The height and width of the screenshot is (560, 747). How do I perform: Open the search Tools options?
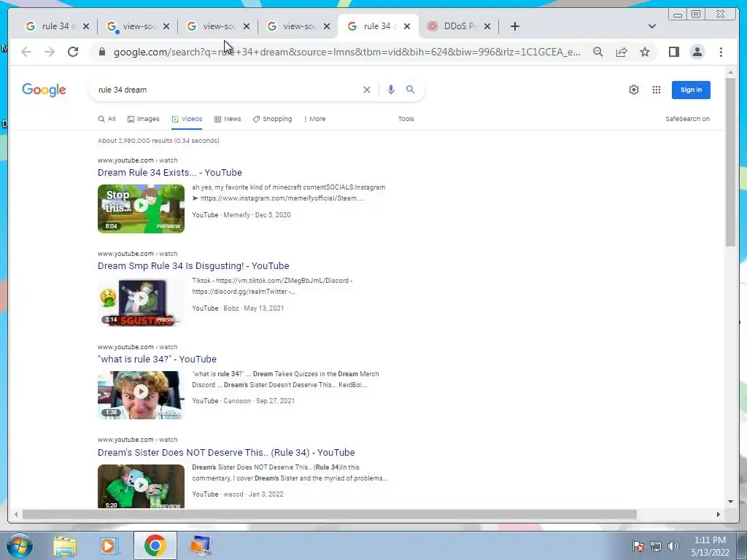[x=406, y=119]
